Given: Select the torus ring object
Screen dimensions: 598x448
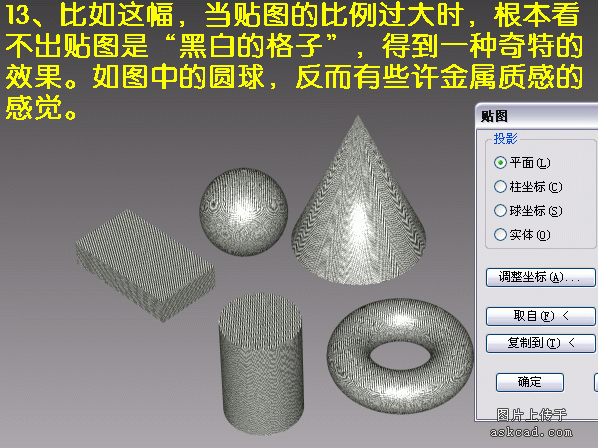Looking at the screenshot, I should pyautogui.click(x=400, y=356).
